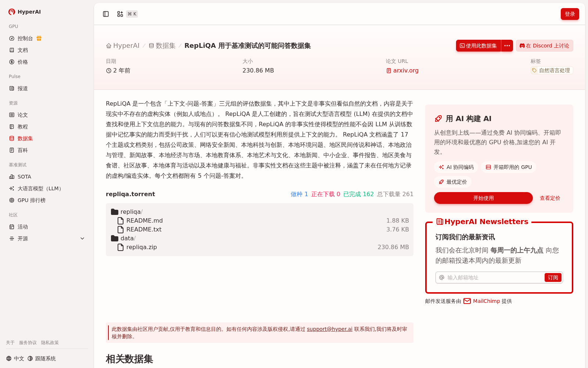Open 隐私政策 footer link
The height and width of the screenshot is (368, 588).
pos(50,343)
